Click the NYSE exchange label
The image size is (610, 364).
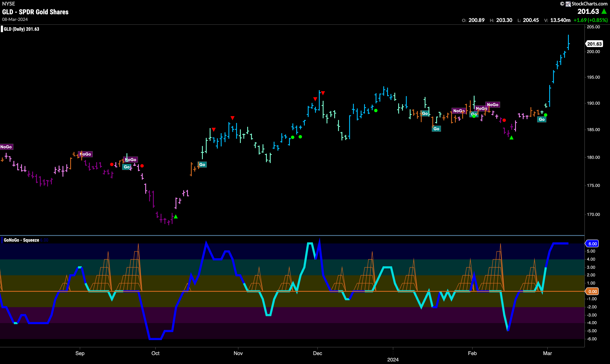pos(9,4)
